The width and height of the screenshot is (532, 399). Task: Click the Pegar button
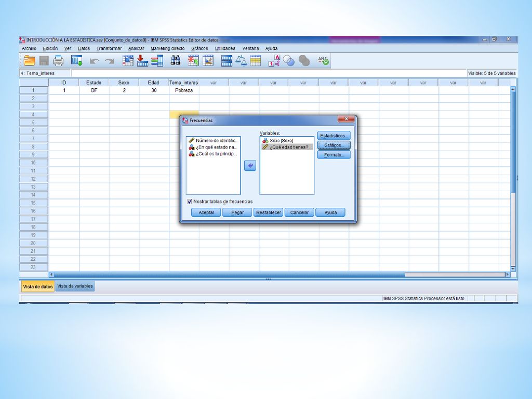click(x=237, y=212)
